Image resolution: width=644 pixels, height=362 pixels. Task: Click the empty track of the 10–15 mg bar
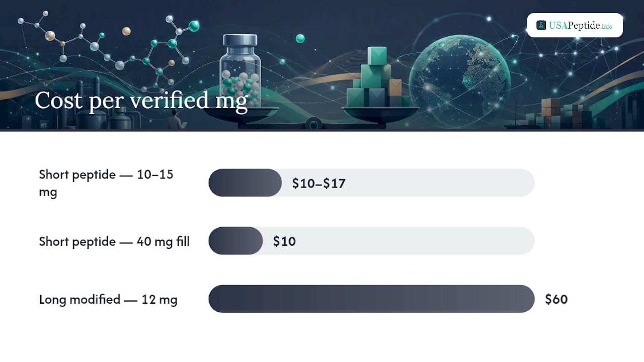click(408, 183)
